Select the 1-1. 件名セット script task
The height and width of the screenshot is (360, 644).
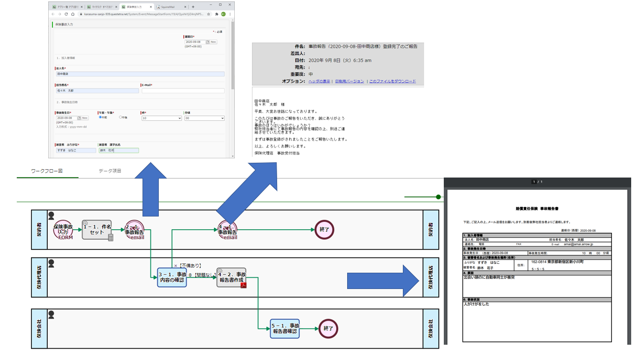pos(97,230)
